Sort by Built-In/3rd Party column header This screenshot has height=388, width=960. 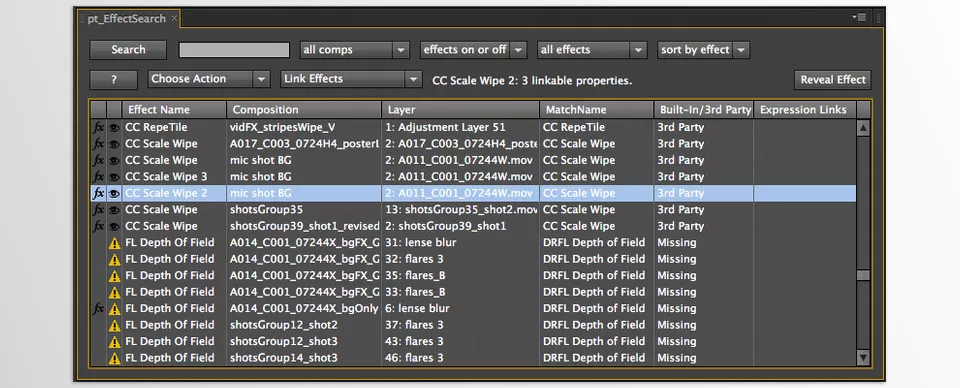tap(704, 110)
